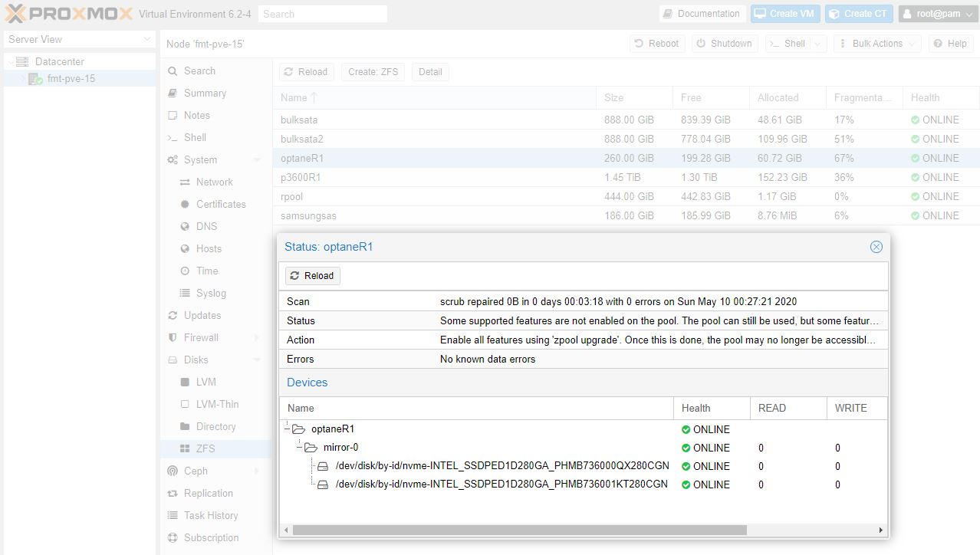Image resolution: width=980 pixels, height=555 pixels.
Task: Click the Replication icon in sidebar
Action: (173, 493)
